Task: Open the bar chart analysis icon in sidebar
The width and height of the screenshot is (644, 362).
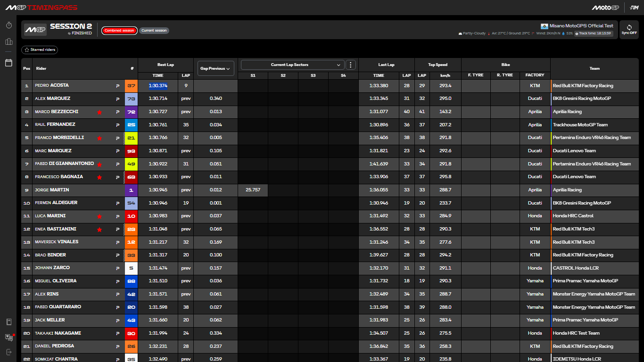Action: tap(8, 42)
